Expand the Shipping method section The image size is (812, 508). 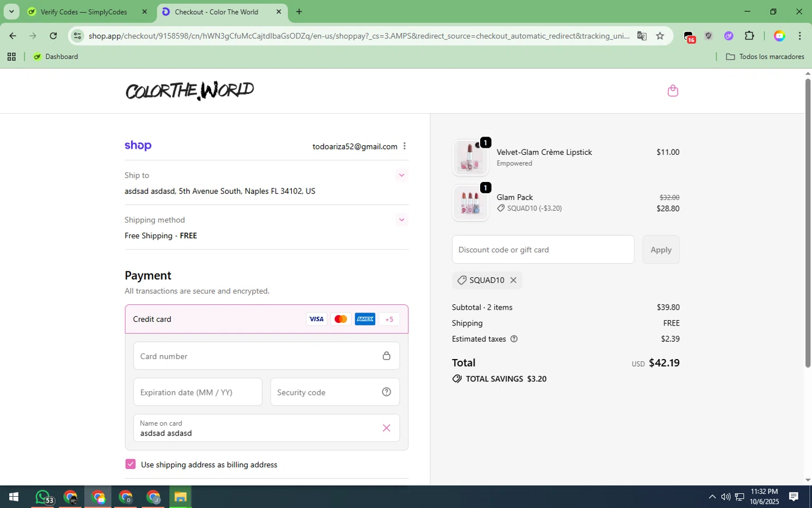[401, 219]
